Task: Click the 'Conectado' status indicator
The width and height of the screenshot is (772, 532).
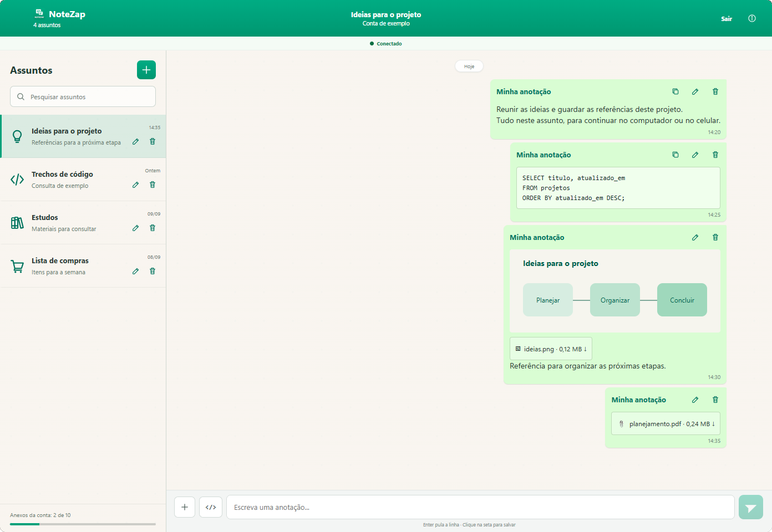Action: (x=386, y=44)
